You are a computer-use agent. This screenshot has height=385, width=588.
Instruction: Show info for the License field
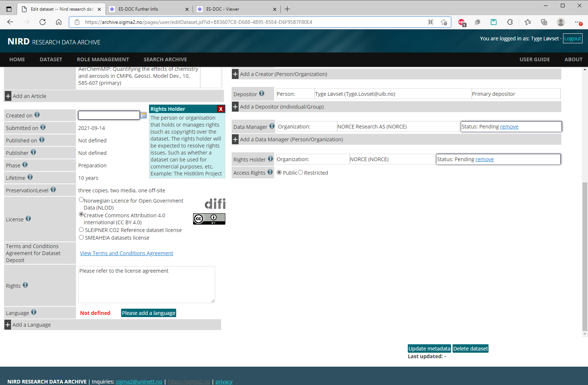coord(28,219)
